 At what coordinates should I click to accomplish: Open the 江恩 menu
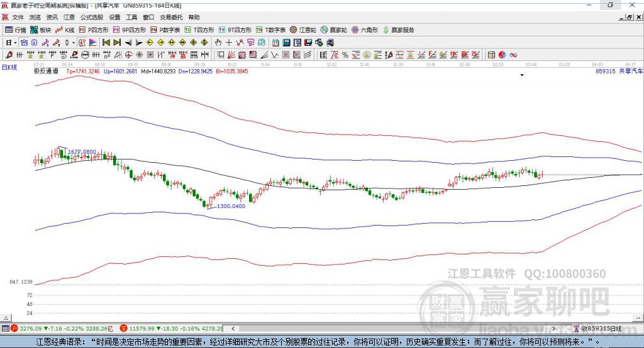point(69,17)
